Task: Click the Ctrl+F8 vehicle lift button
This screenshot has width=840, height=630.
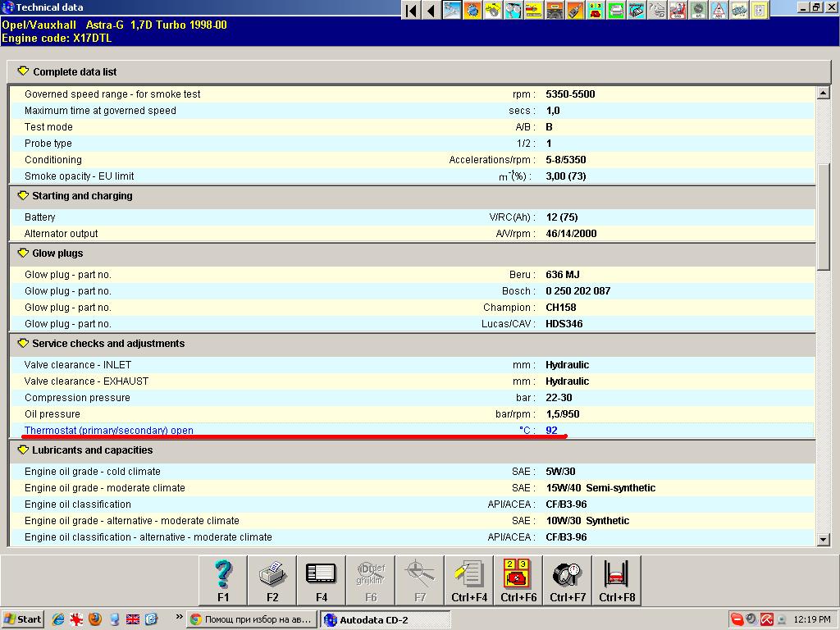Action: pos(617,580)
